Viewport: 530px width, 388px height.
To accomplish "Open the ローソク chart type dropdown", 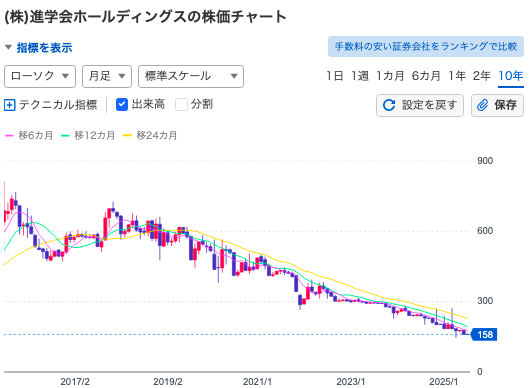I will coord(40,76).
